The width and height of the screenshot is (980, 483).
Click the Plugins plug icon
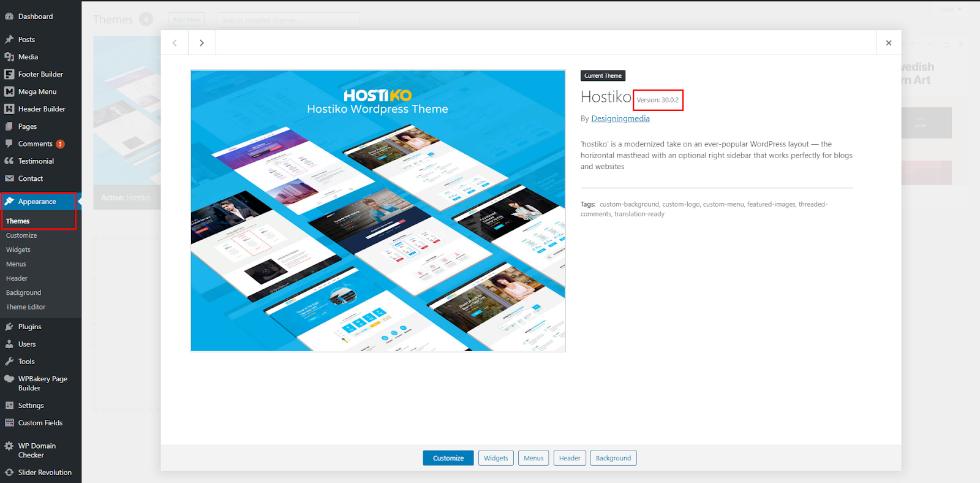(x=9, y=327)
